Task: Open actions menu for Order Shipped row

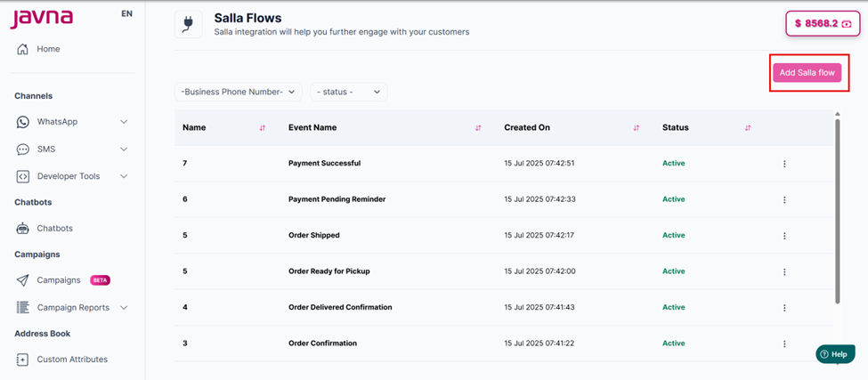Action: (784, 236)
